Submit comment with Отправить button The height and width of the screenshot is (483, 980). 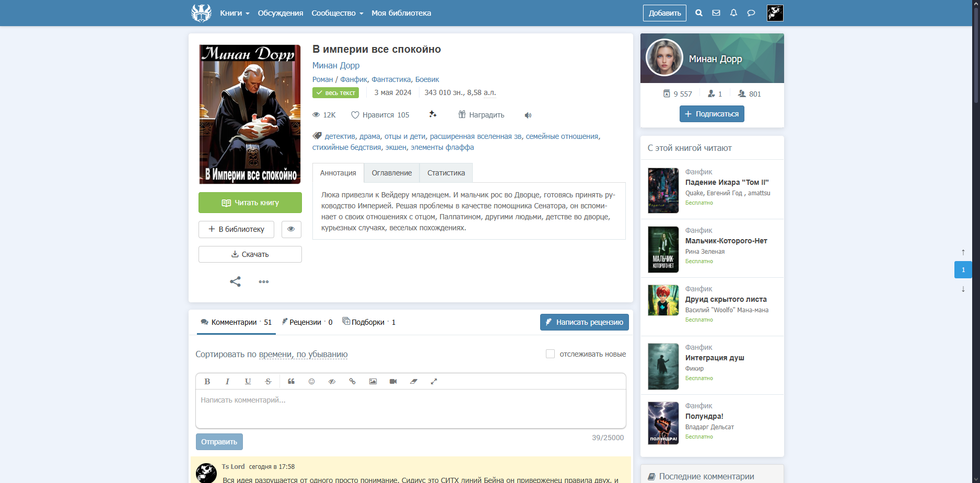[219, 442]
